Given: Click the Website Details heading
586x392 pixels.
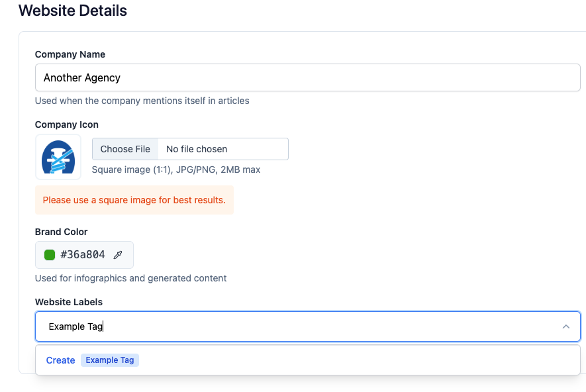Looking at the screenshot, I should [x=73, y=11].
